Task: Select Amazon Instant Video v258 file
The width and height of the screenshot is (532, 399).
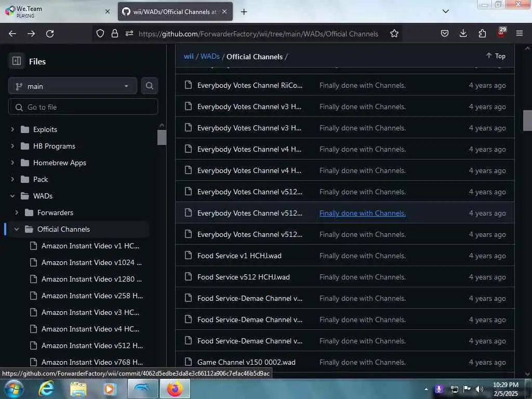Action: coord(92,296)
